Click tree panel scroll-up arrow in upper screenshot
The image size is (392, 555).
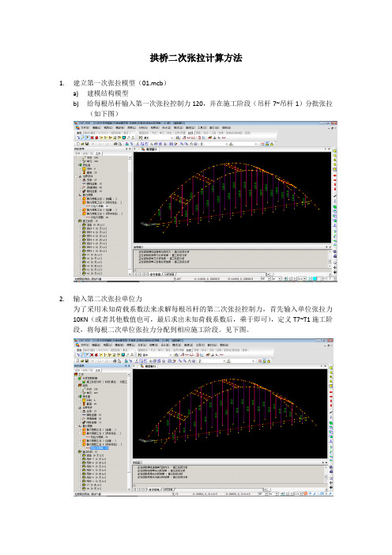[130, 157]
